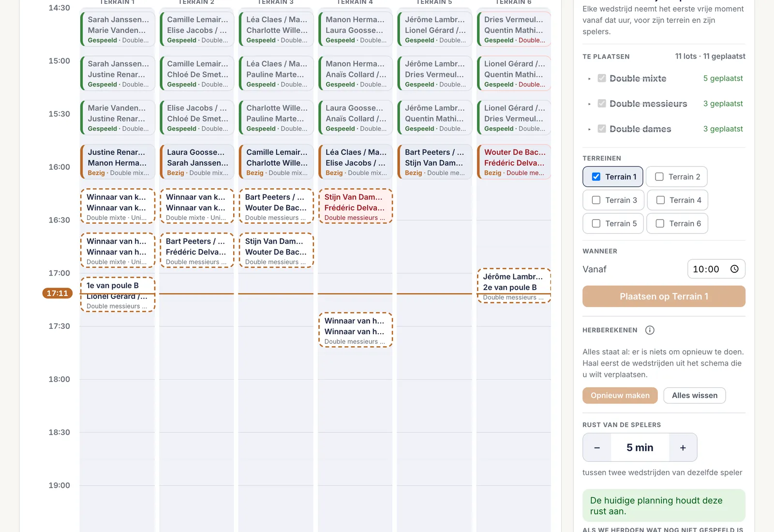Expand the Double messieurs lot group
The height and width of the screenshot is (532, 774).
tap(589, 103)
